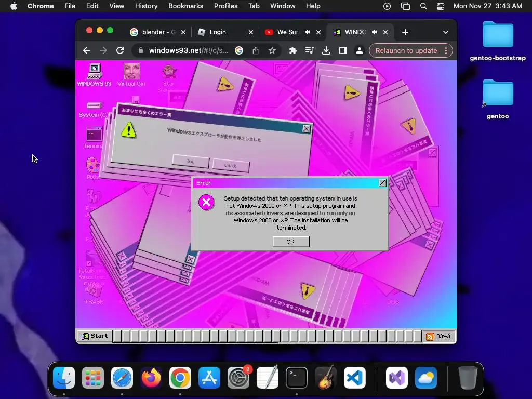Open the History menu

(x=146, y=6)
